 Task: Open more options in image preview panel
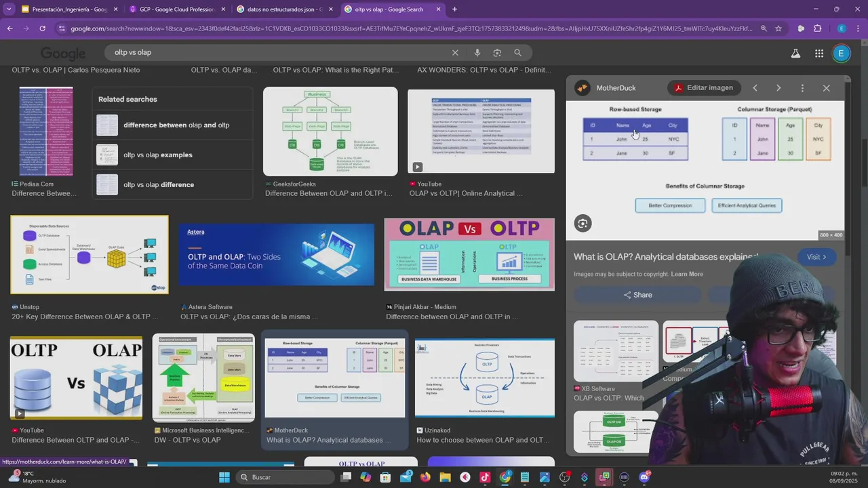[x=802, y=88]
